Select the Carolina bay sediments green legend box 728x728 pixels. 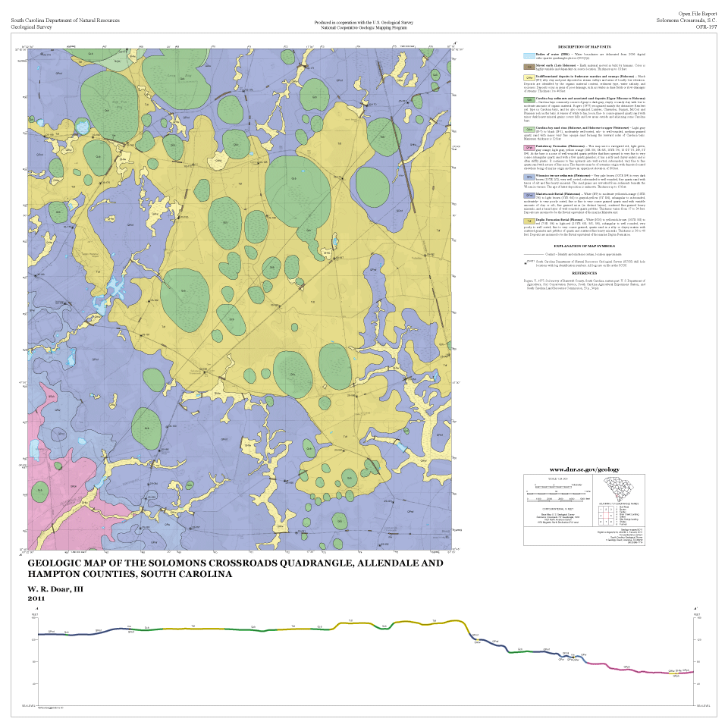[x=529, y=99]
